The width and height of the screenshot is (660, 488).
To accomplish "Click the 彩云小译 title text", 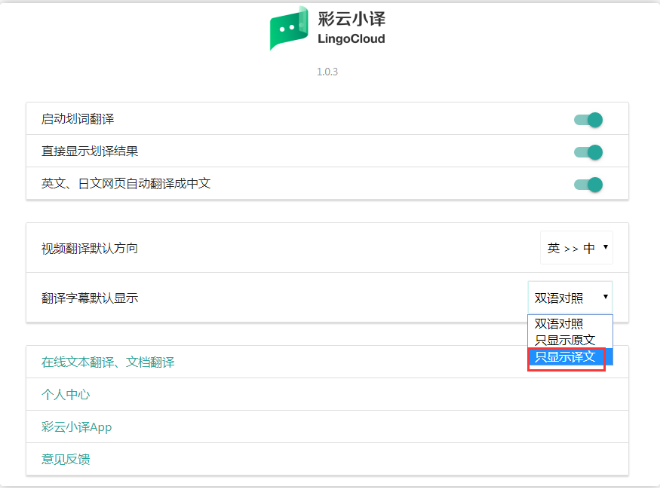I will 351,19.
